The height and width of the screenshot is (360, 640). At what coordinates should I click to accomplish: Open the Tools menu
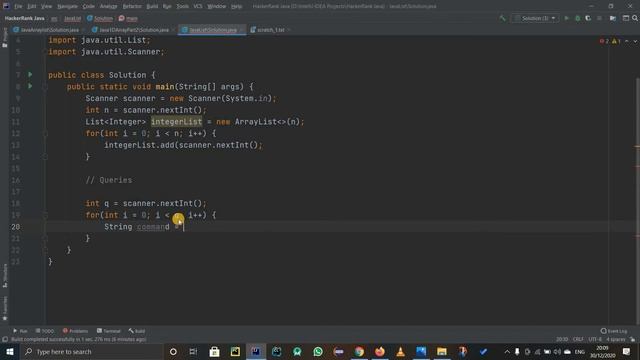click(182, 6)
